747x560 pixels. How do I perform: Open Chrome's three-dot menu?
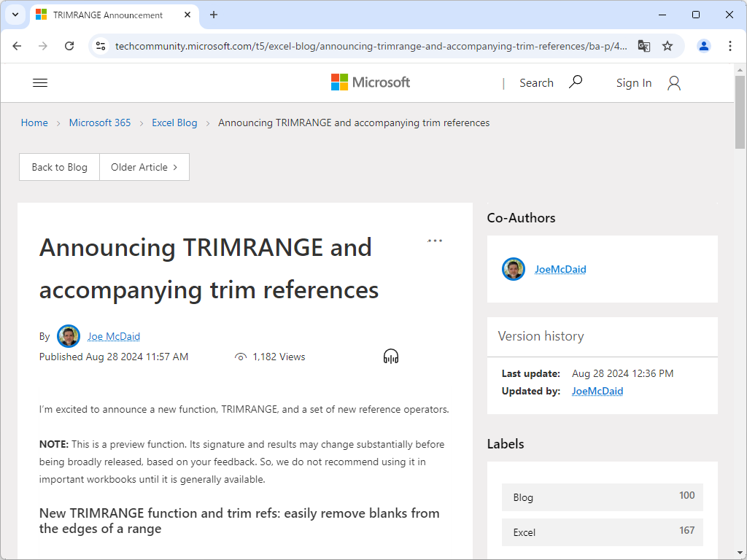[729, 46]
